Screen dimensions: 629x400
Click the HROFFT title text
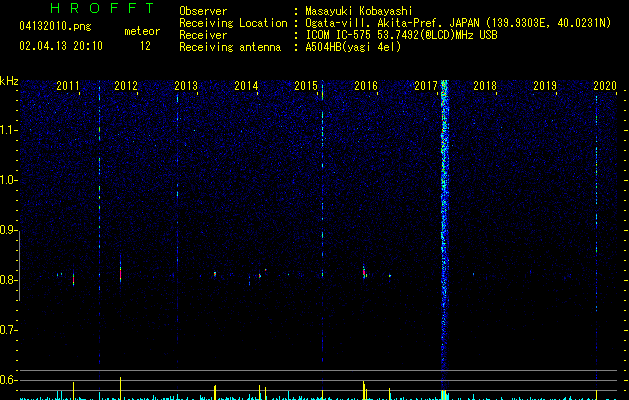(103, 8)
